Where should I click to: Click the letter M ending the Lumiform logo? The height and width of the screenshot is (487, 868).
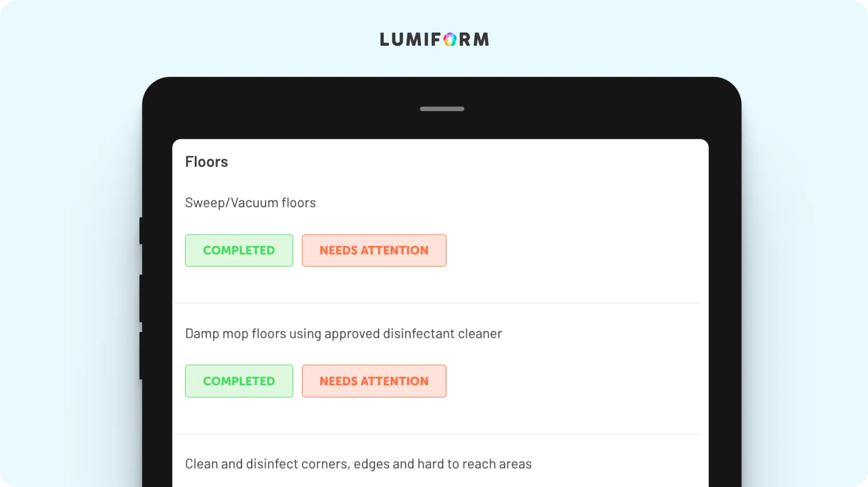481,39
